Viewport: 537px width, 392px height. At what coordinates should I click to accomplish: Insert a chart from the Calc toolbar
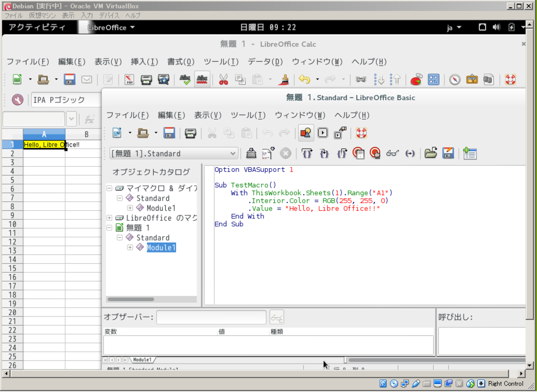coord(416,80)
